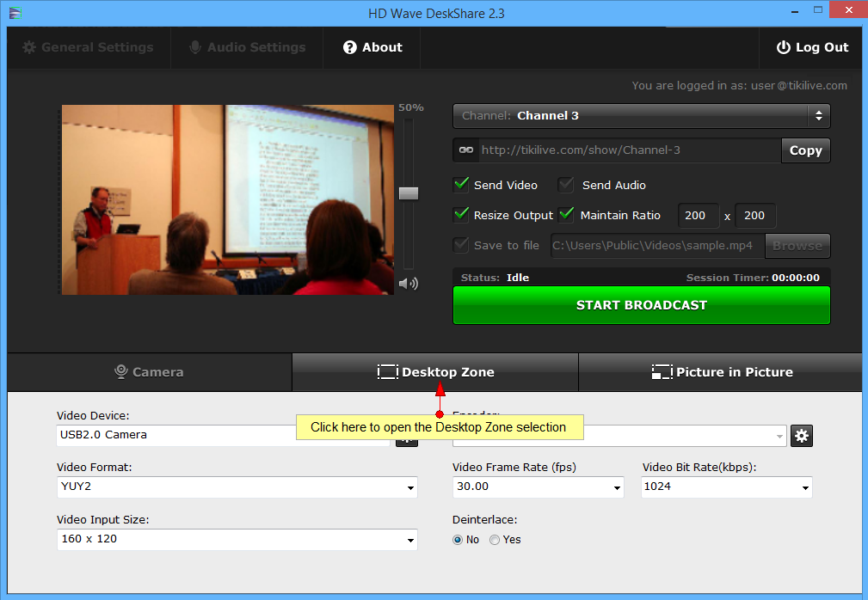Open the Channel selection dropdown
Viewport: 868px width, 600px height.
(642, 116)
